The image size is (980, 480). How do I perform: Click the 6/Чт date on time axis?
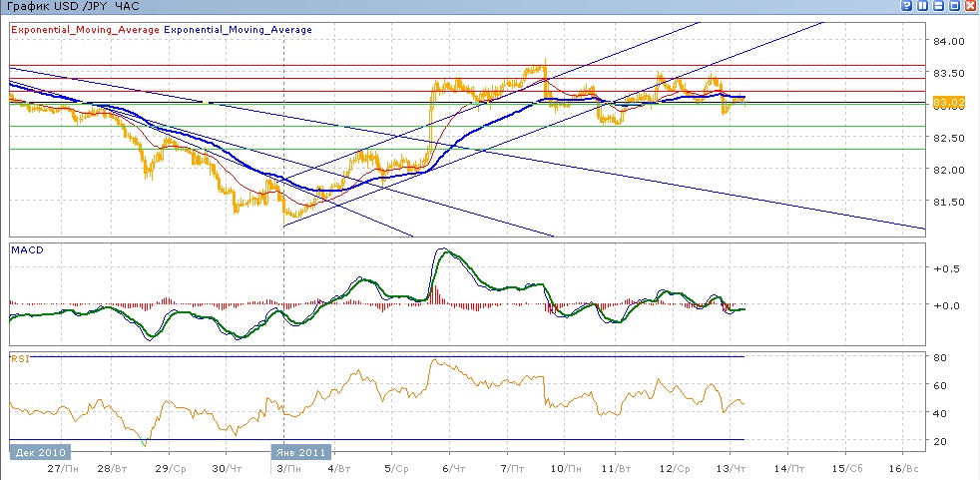tap(453, 467)
